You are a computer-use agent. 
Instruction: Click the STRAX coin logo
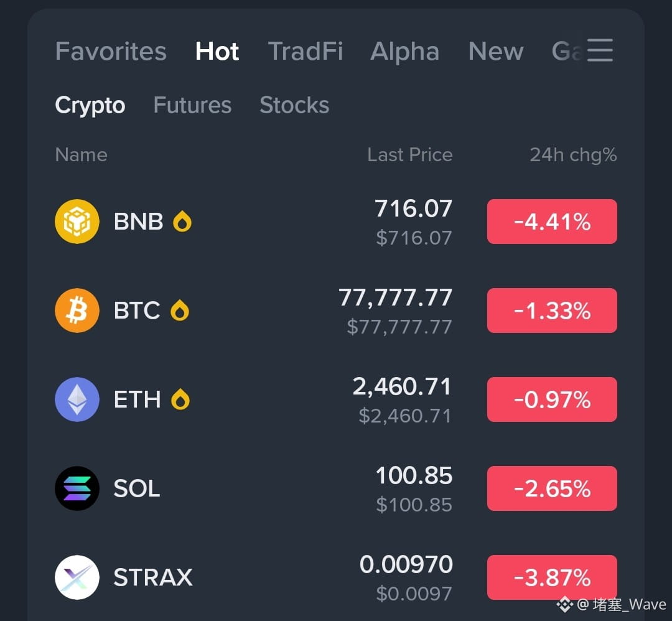click(77, 577)
